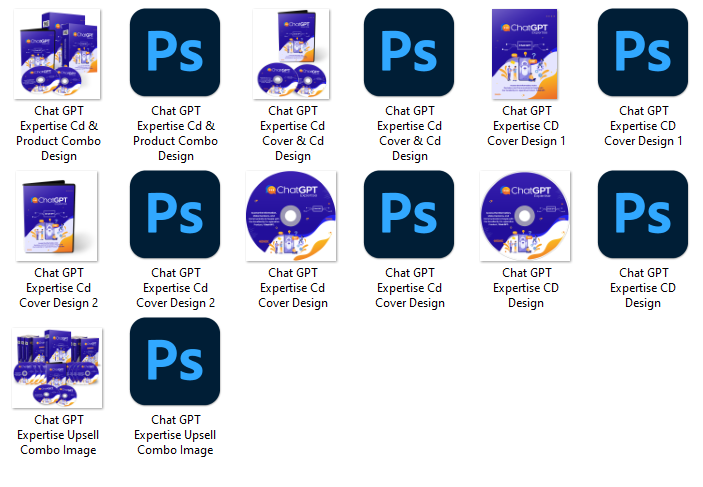Click 'Expertise Cd Cover Design' name under disc thumbnail
This screenshot has width=703, height=487.
point(293,288)
